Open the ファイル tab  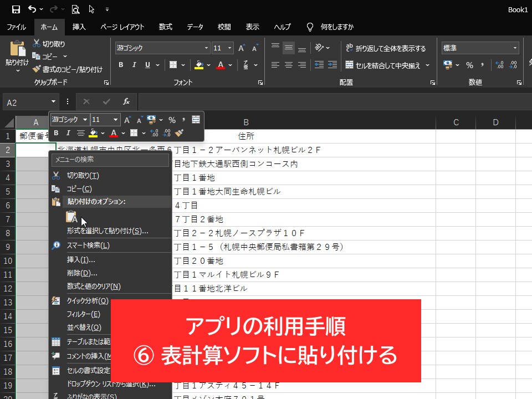point(16,27)
